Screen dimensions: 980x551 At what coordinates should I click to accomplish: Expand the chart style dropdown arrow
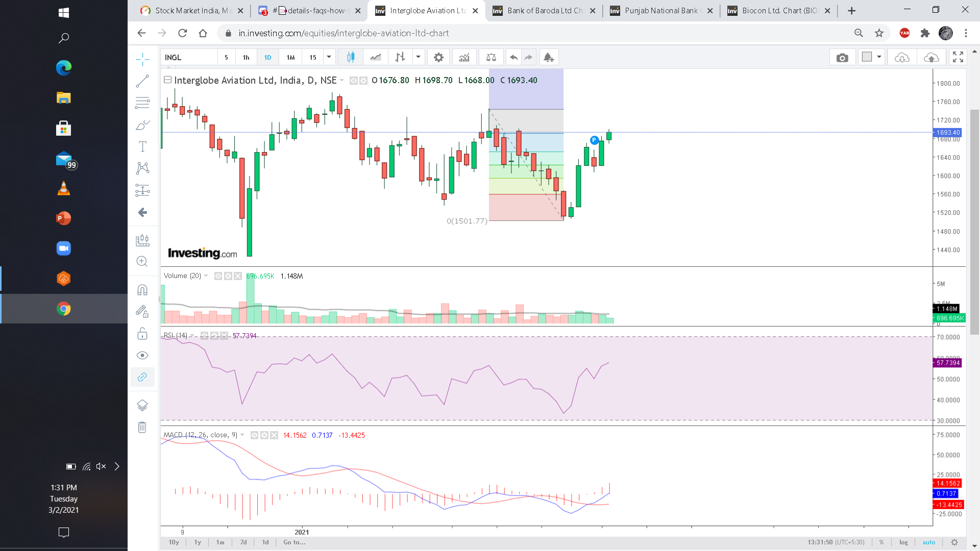point(418,57)
